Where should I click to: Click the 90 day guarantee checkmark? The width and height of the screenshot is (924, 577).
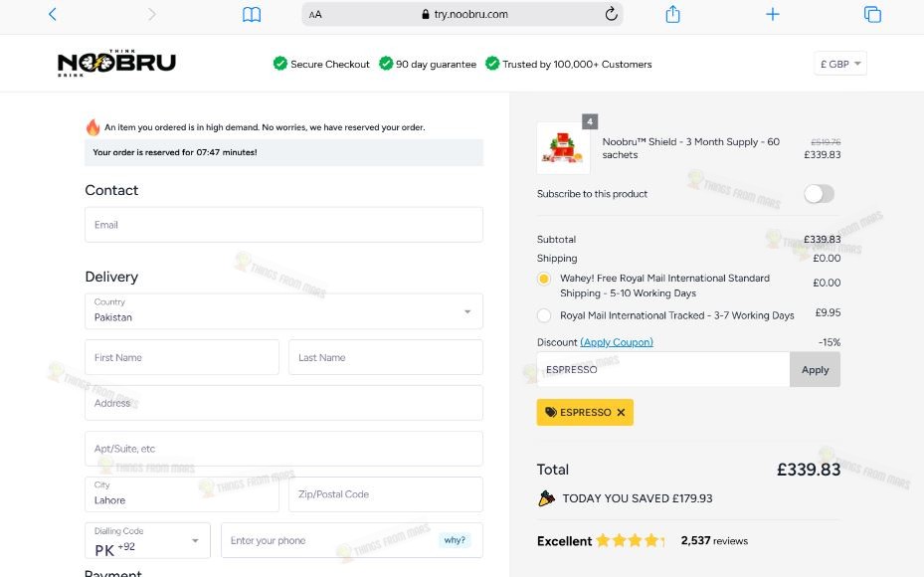coord(386,63)
